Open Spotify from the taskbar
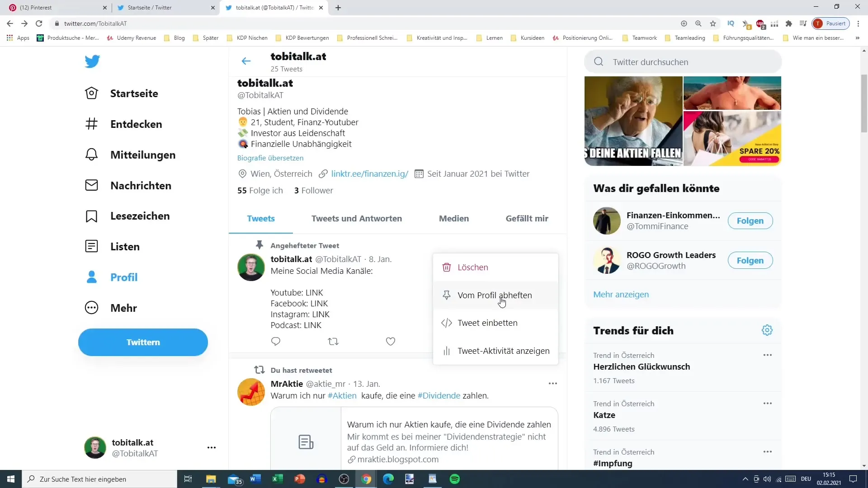This screenshot has height=488, width=868. [x=455, y=479]
